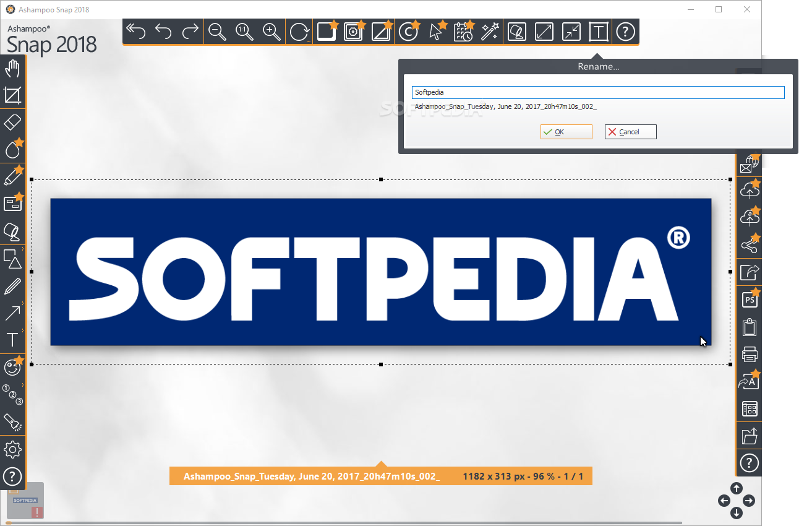812x526 pixels.
Task: Click the old filename text under the rename field
Action: (505, 106)
